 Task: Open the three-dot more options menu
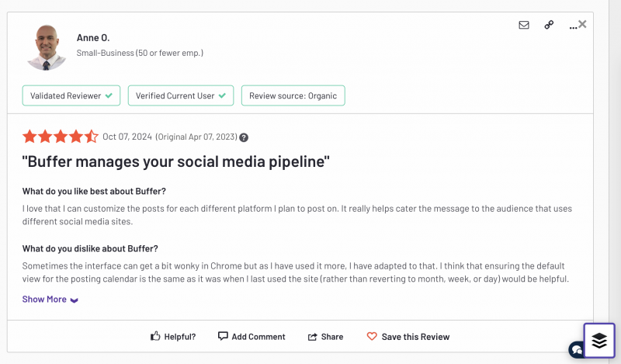coord(573,27)
